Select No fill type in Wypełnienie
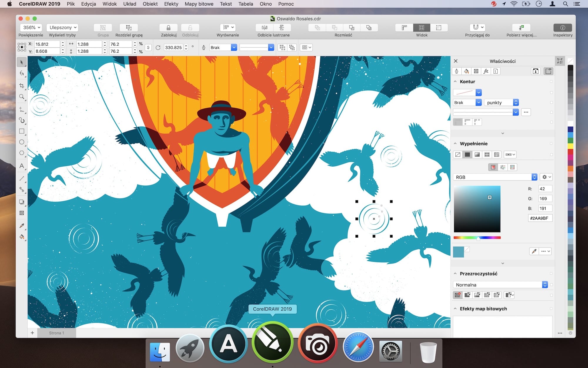 pos(458,155)
